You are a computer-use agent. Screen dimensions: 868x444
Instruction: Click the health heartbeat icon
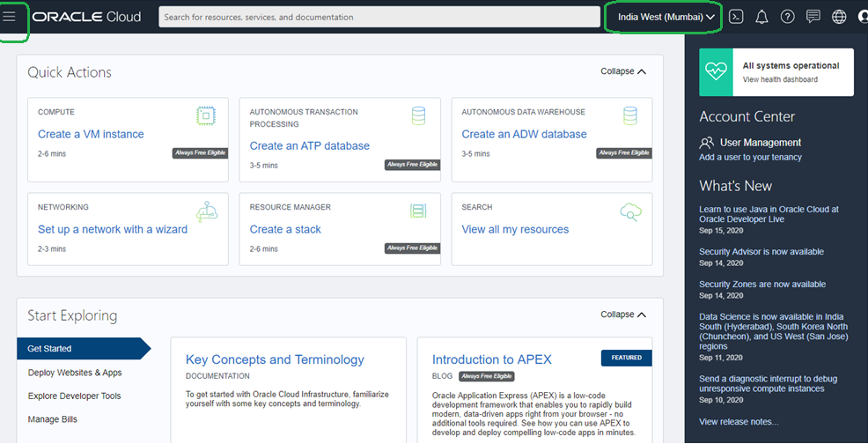(716, 72)
